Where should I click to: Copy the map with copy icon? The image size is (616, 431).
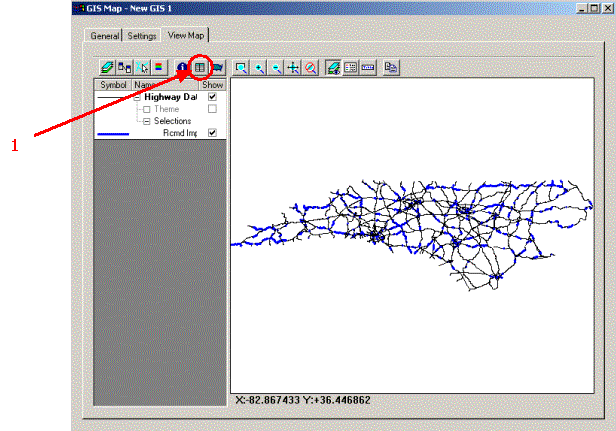391,68
